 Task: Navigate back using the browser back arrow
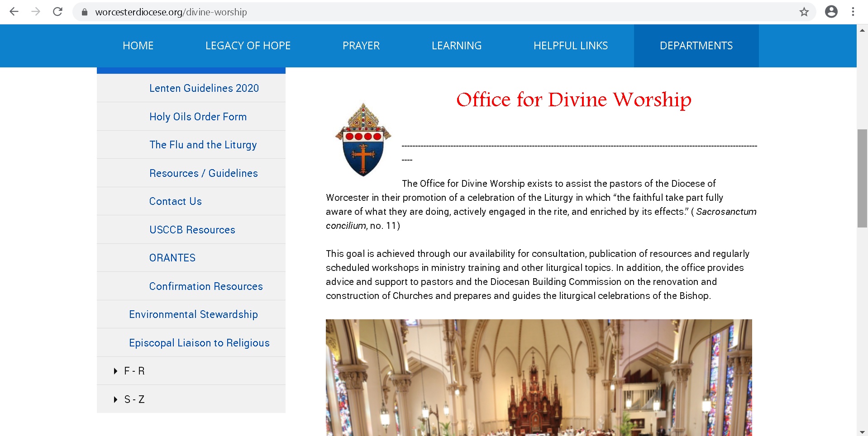(x=14, y=12)
